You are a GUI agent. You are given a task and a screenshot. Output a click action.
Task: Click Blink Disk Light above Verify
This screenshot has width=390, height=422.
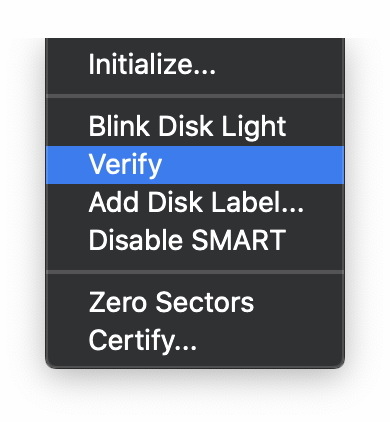195,127
